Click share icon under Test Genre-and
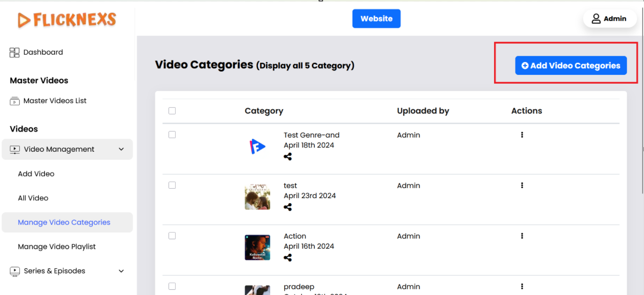 tap(288, 157)
